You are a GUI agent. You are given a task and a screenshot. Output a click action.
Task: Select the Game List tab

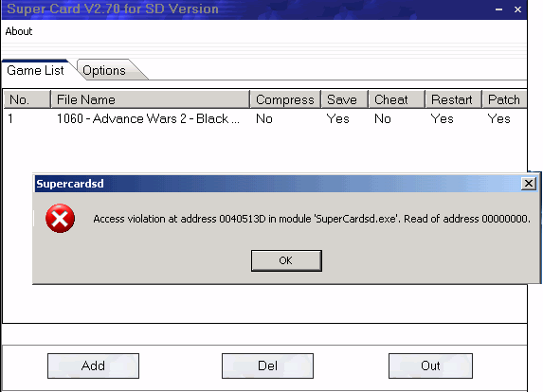coord(35,70)
